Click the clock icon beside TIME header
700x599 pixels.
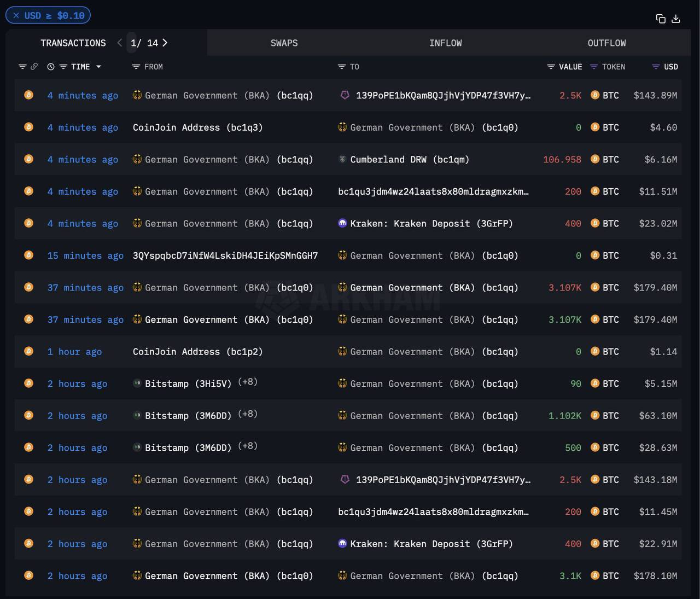coord(51,67)
